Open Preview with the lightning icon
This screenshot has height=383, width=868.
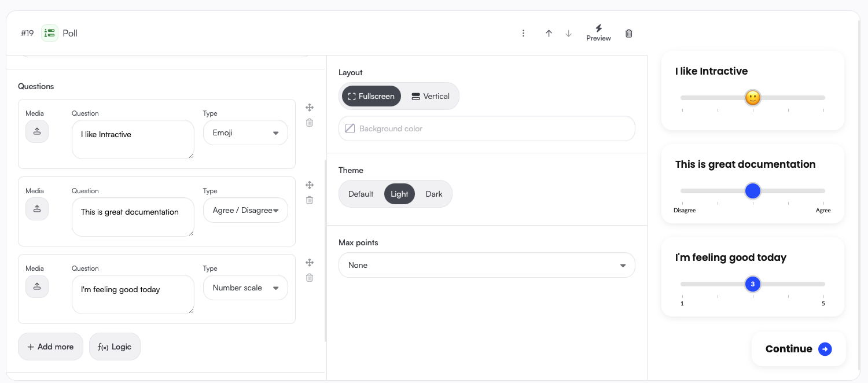598,32
